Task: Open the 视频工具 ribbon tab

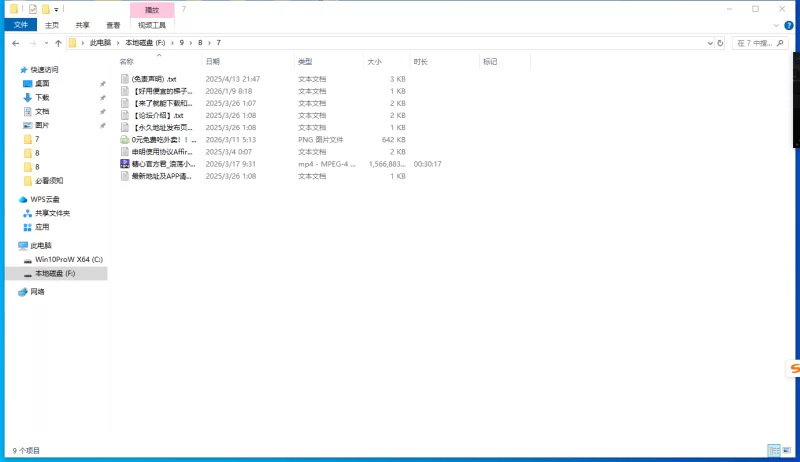Action: (x=152, y=25)
